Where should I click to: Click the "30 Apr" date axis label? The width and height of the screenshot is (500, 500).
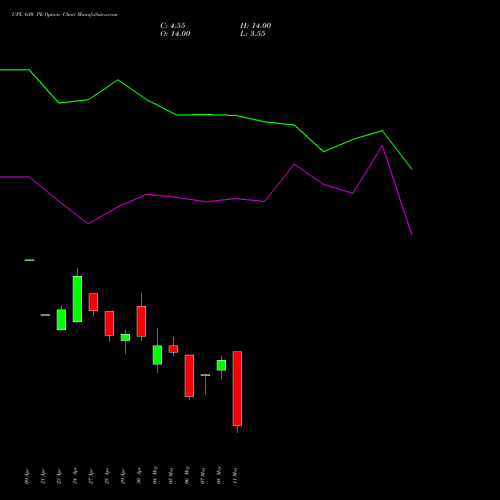pos(139,476)
